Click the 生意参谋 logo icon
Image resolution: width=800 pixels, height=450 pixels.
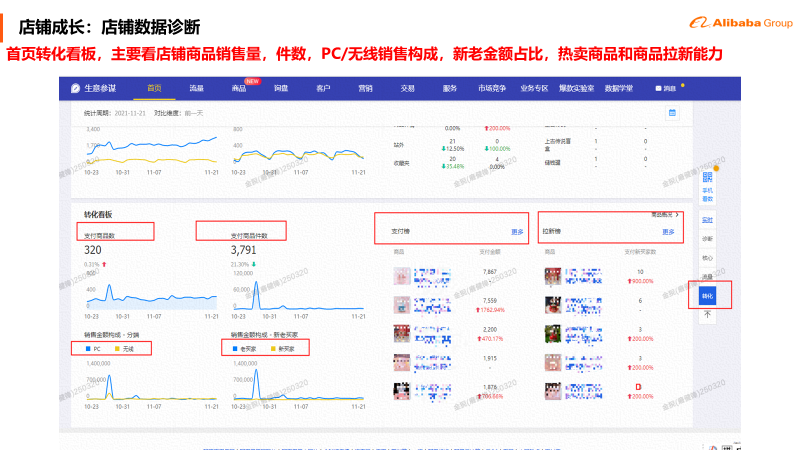pos(75,89)
